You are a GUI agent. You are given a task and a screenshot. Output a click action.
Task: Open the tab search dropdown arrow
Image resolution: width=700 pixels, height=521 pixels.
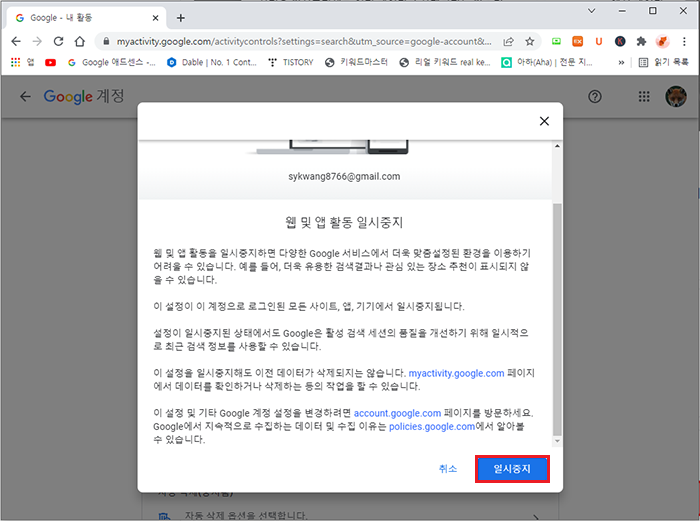[592, 11]
